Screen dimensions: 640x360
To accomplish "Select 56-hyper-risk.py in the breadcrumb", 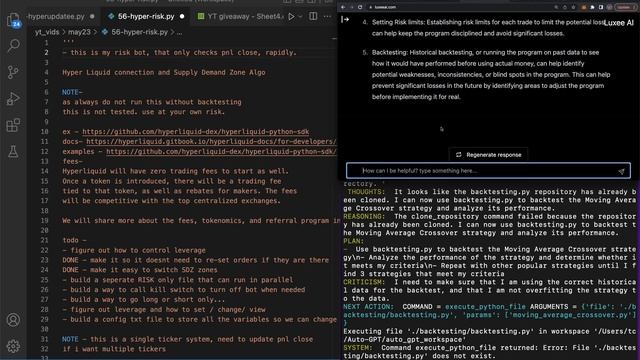I will click(x=139, y=32).
